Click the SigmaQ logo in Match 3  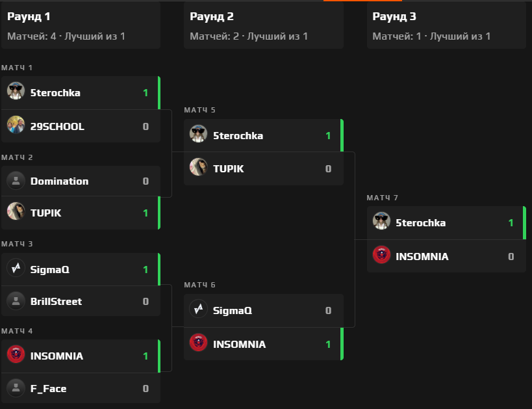click(16, 269)
